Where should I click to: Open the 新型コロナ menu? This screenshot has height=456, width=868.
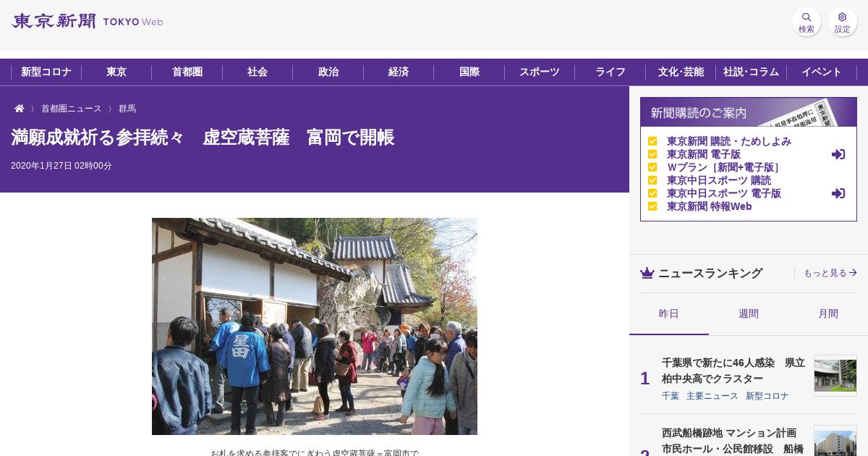[x=46, y=72]
